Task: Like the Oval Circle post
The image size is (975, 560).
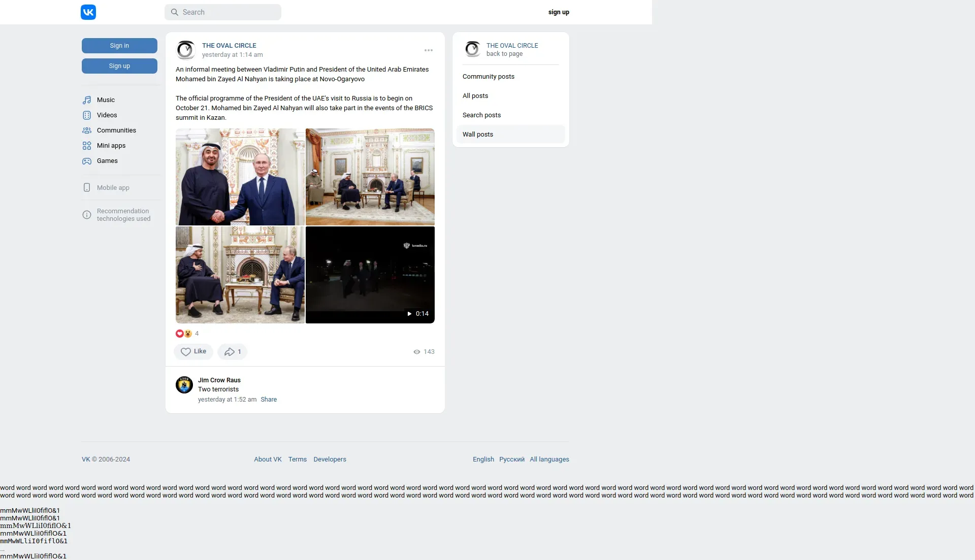Action: [193, 351]
